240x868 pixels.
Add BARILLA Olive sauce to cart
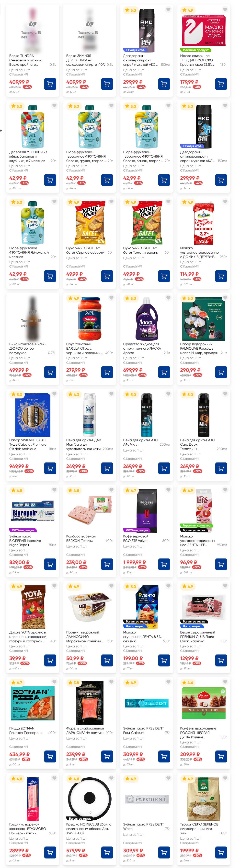pos(107,372)
